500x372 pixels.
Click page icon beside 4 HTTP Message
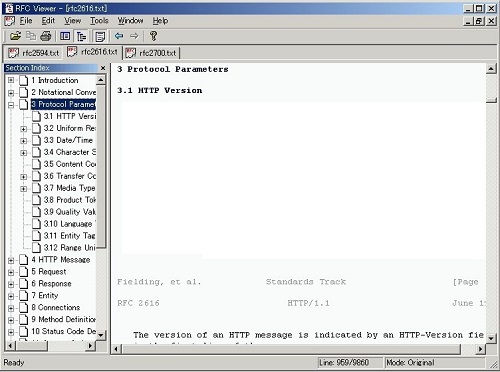point(23,260)
